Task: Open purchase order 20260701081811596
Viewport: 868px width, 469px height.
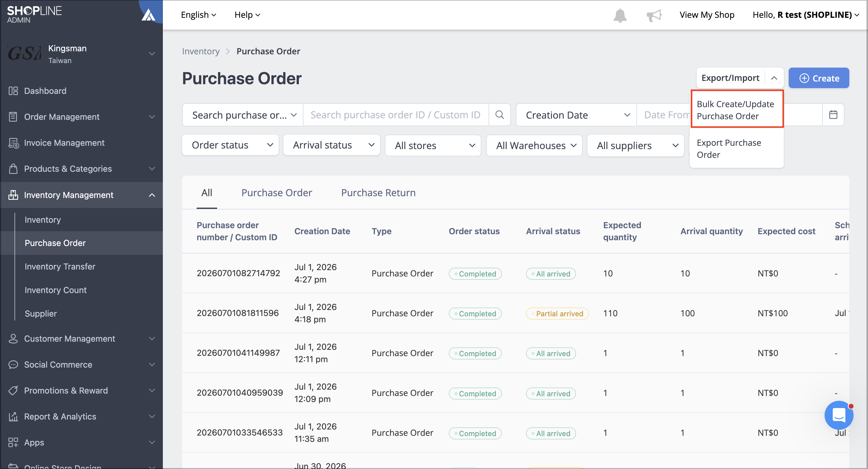Action: coord(238,313)
